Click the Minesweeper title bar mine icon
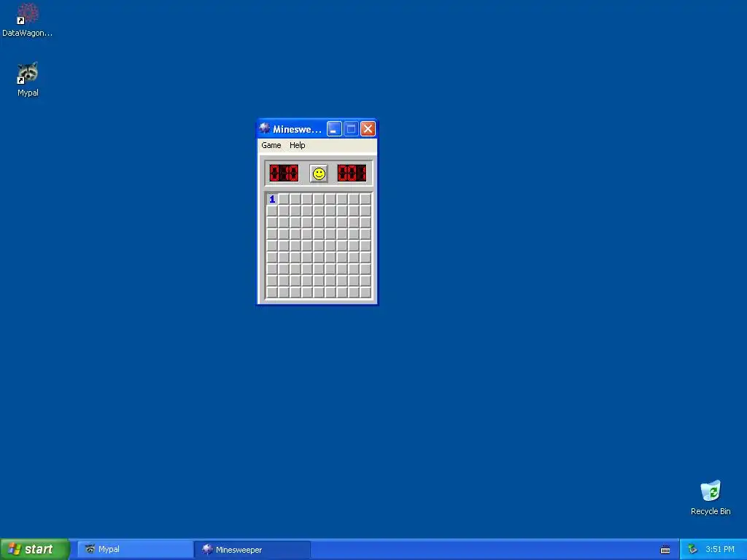Viewport: 747px width, 560px height. [x=264, y=128]
